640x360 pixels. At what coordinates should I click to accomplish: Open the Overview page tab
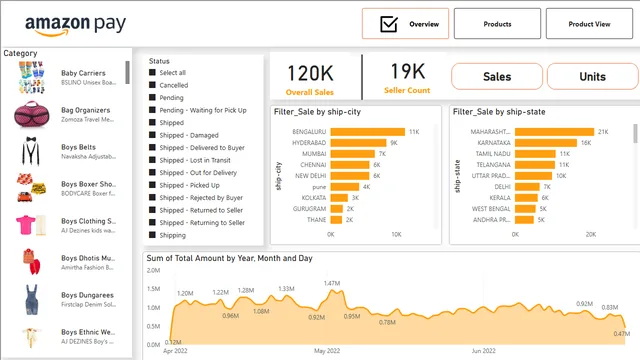coord(405,24)
